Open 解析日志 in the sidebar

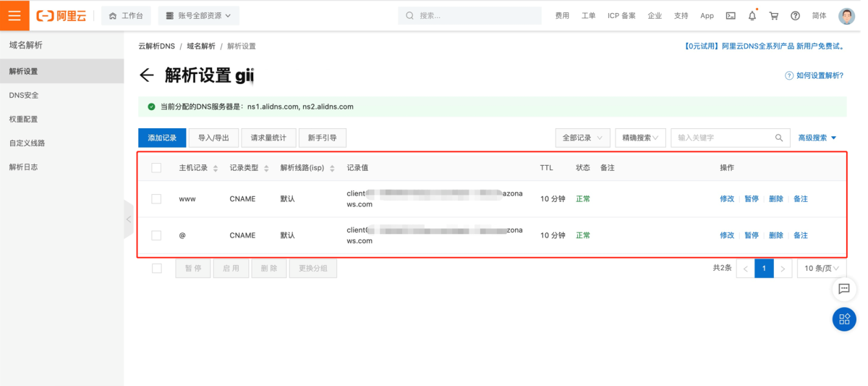(x=24, y=167)
